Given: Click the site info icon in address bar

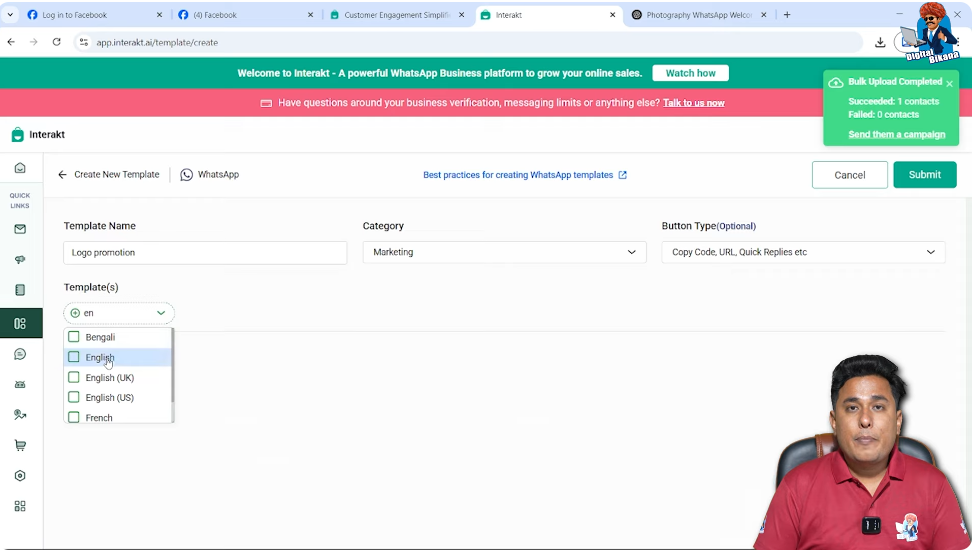Looking at the screenshot, I should click(84, 42).
